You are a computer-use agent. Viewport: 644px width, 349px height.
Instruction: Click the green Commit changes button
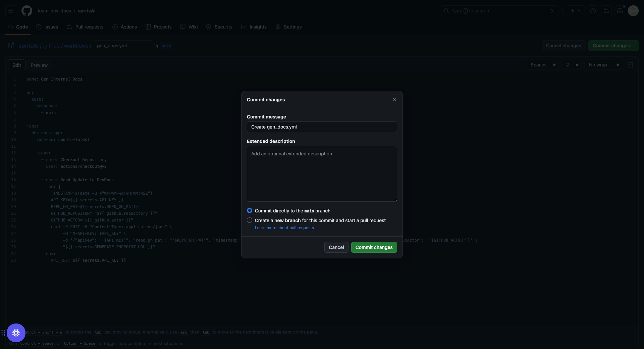tap(374, 247)
